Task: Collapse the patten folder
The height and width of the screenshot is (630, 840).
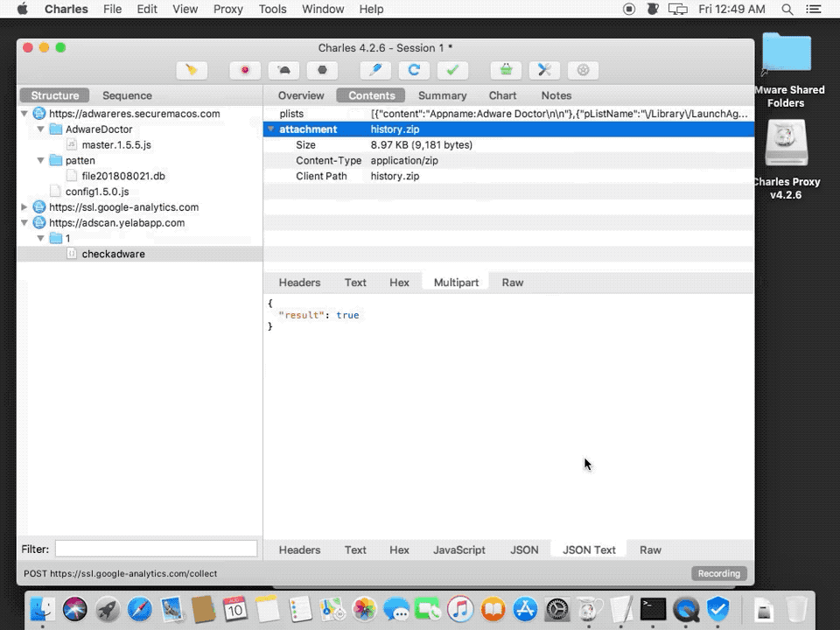Action: pyautogui.click(x=41, y=160)
